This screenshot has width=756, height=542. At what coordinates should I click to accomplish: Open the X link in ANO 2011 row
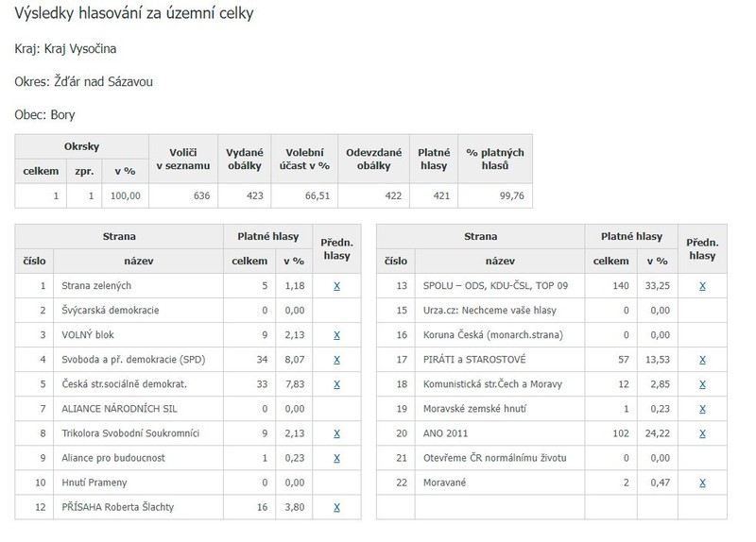[701, 432]
